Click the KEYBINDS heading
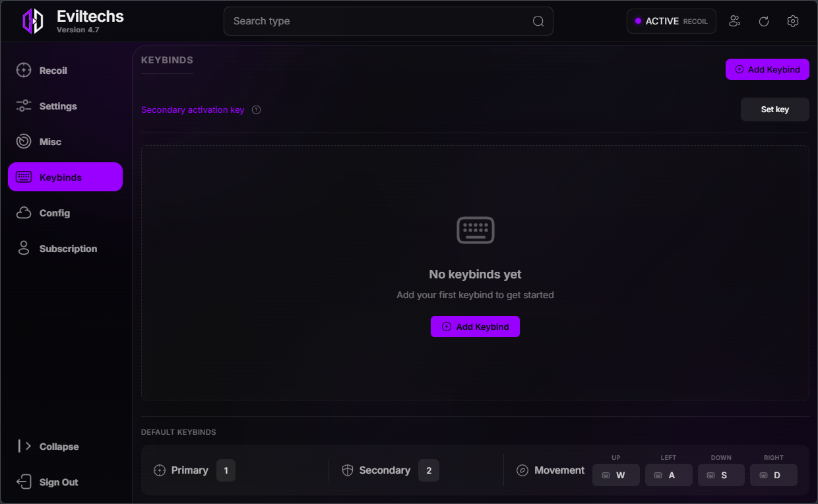This screenshot has width=818, height=504. coord(167,60)
